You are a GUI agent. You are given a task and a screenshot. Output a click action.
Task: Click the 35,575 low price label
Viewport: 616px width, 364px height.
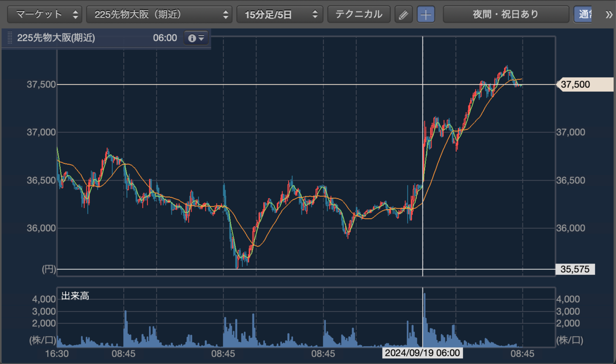pyautogui.click(x=575, y=269)
